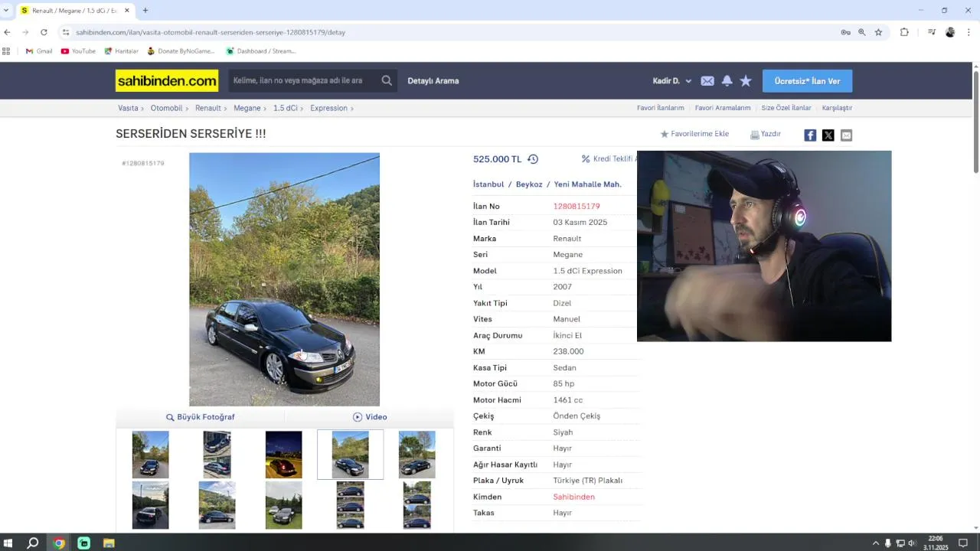
Task: Open a new browser tab
Action: click(x=145, y=10)
